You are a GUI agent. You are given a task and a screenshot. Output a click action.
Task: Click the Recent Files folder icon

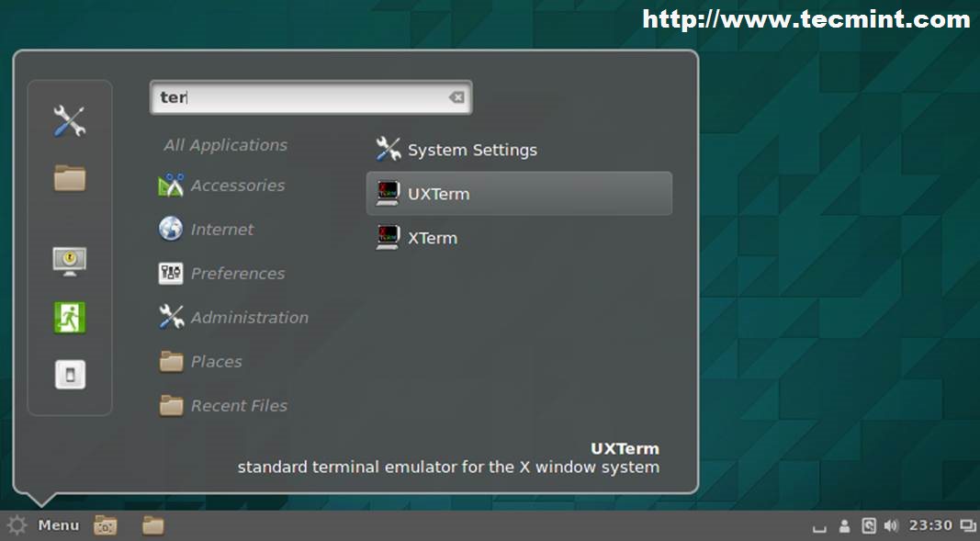click(x=171, y=405)
